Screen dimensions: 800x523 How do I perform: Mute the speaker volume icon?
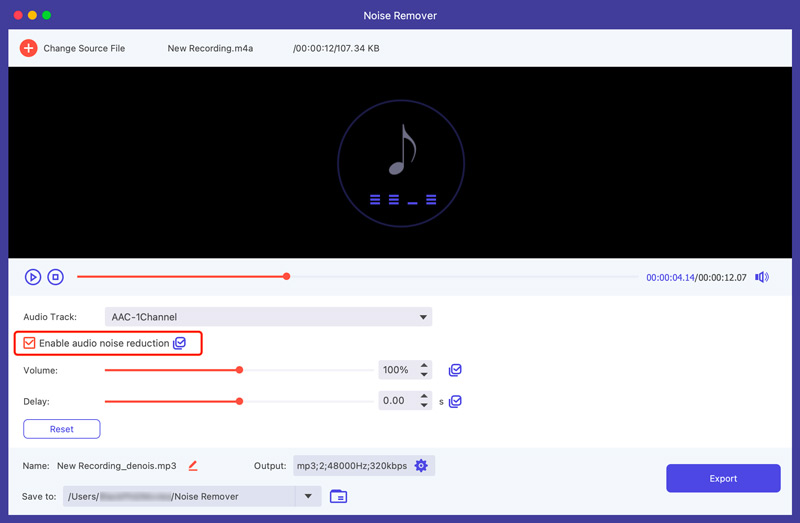coord(762,277)
